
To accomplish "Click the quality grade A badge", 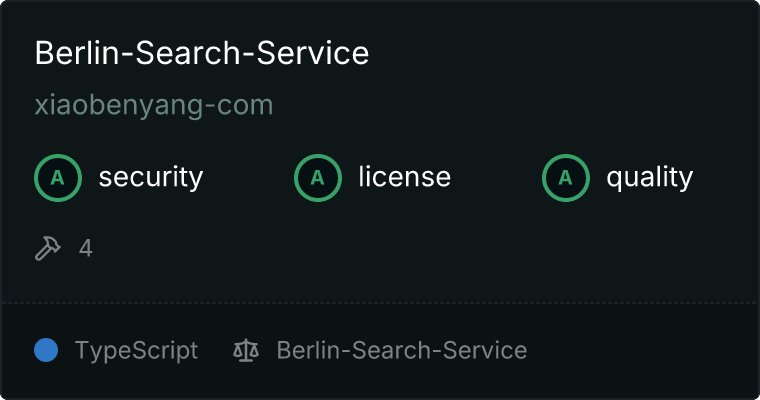I will coord(566,178).
